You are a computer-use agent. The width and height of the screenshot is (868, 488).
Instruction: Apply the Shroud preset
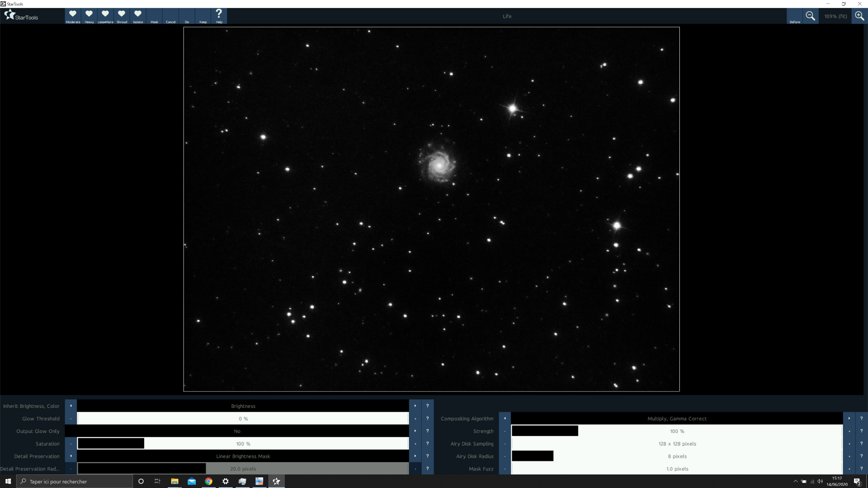(x=122, y=16)
